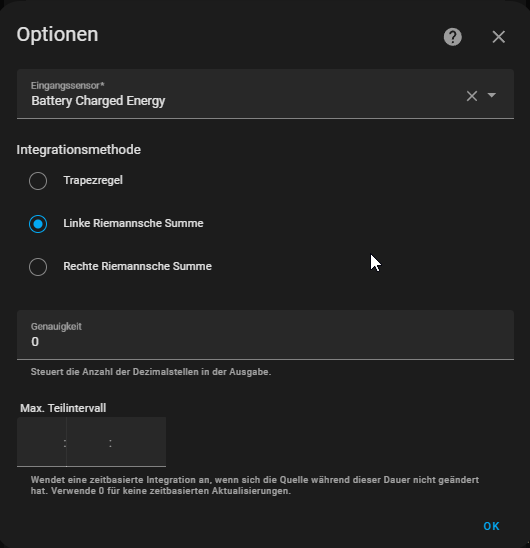Select the Rechte Riemannsche Summe radio button
The height and width of the screenshot is (548, 530).
38,267
